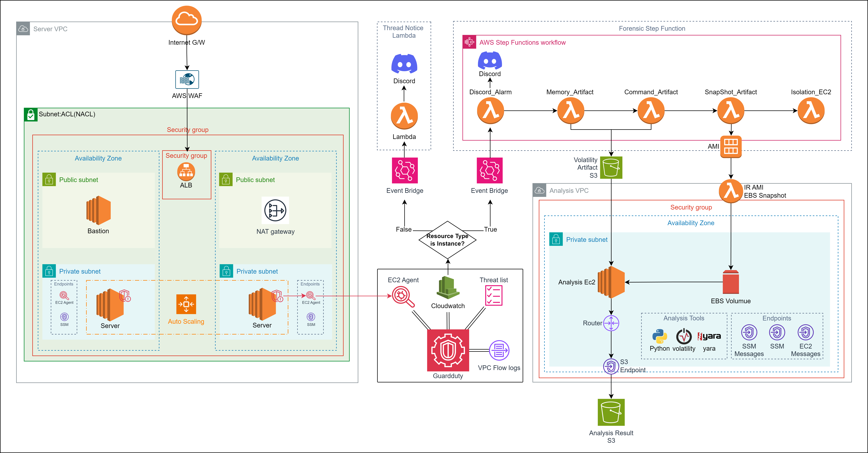Click the NAT gateway icon
This screenshot has width=868, height=453.
pos(275,210)
